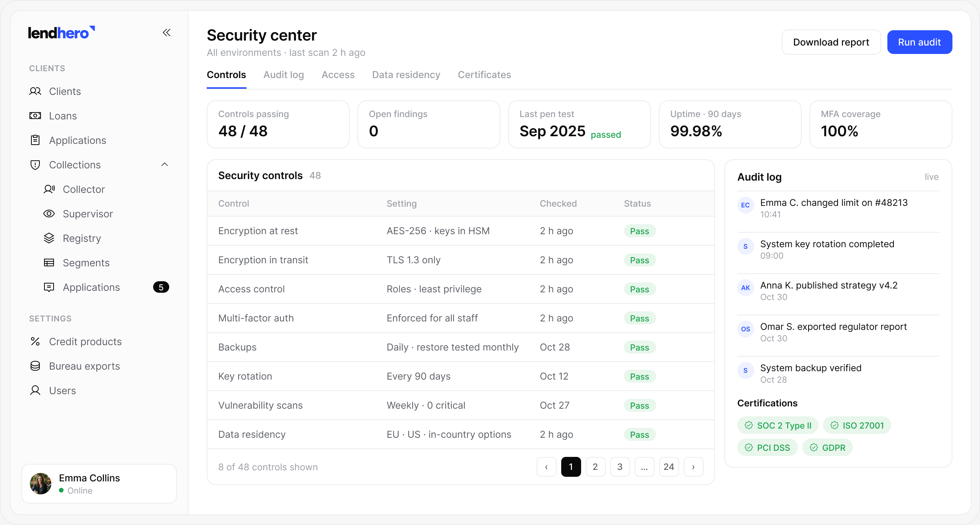The image size is (980, 525).
Task: Collapse the Collections submenu chevron
Action: click(165, 165)
